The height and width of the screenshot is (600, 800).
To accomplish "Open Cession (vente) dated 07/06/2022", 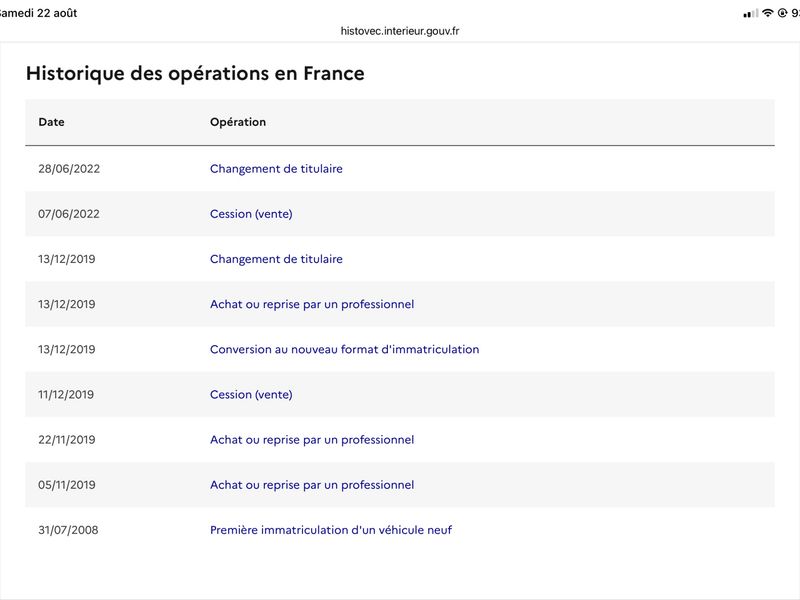I will (251, 214).
